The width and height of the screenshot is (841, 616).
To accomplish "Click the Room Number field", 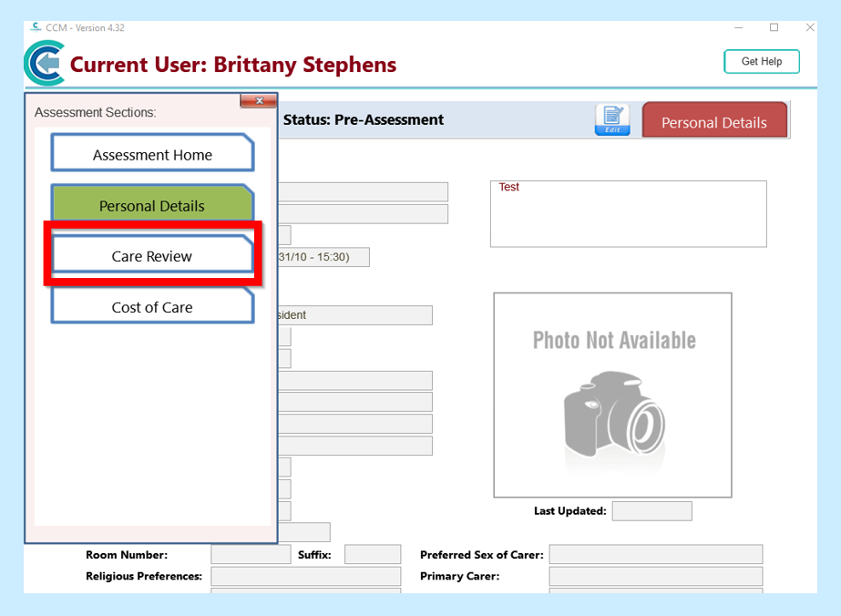I will [251, 554].
